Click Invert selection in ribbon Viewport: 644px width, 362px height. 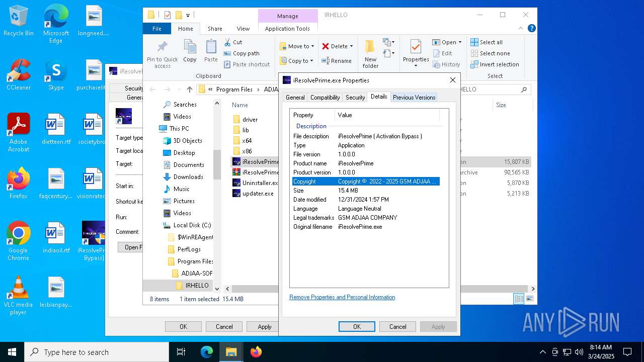click(x=495, y=64)
